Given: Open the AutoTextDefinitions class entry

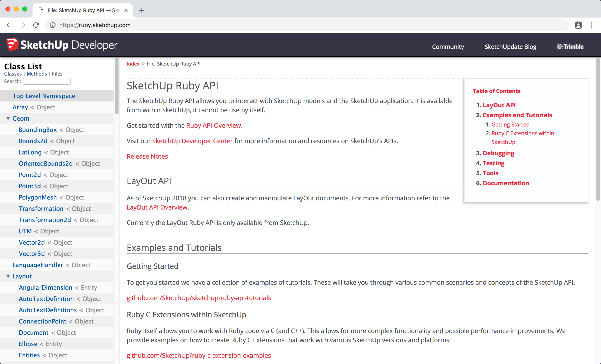Looking at the screenshot, I should [x=48, y=310].
